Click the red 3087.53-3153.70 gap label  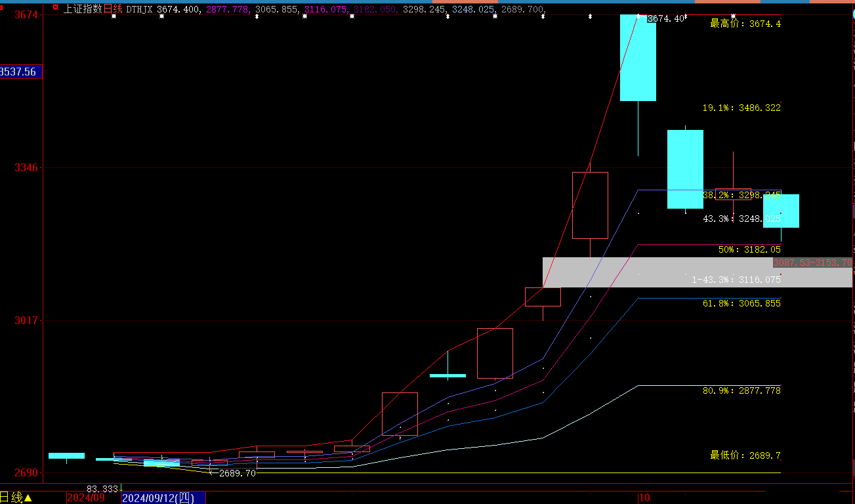pos(812,263)
